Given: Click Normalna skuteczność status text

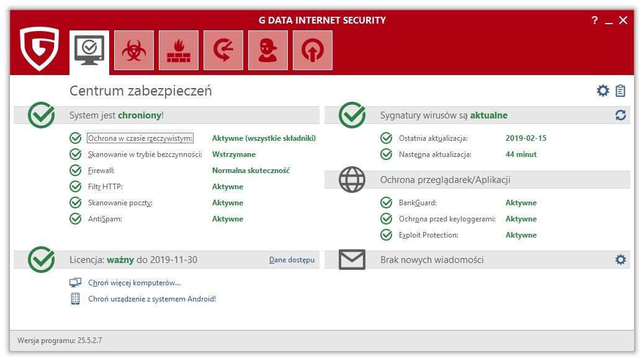Looking at the screenshot, I should point(251,171).
